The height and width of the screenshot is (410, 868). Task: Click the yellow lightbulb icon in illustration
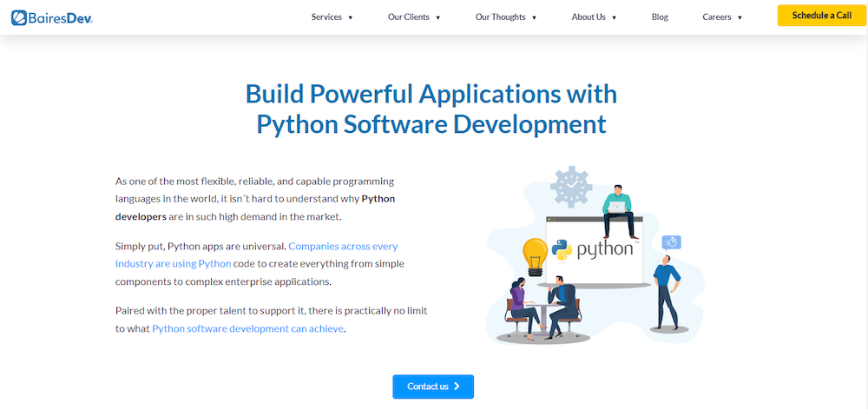point(535,256)
